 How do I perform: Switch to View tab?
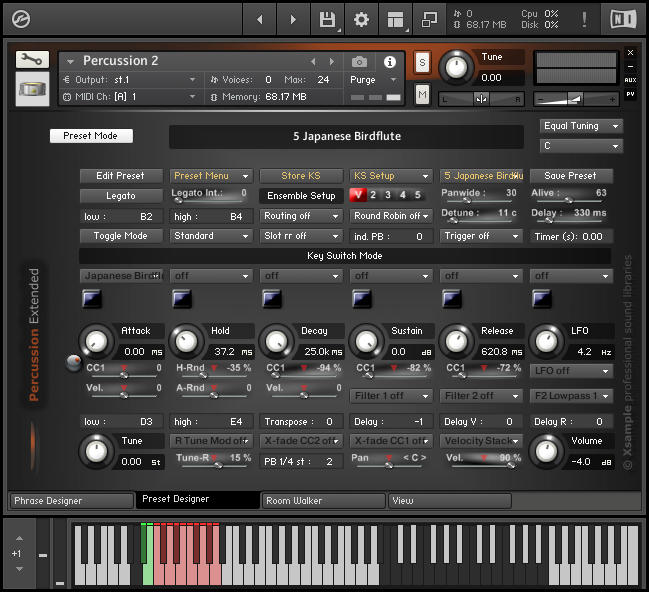450,501
